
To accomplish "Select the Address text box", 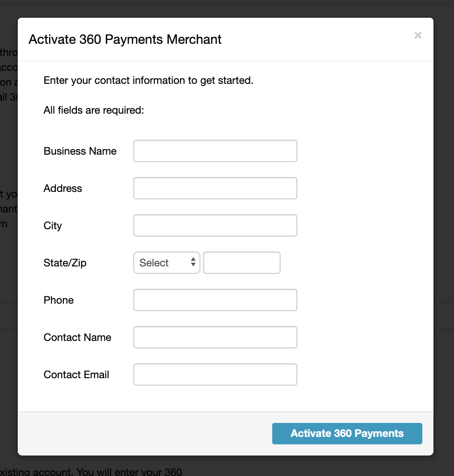I will point(215,188).
